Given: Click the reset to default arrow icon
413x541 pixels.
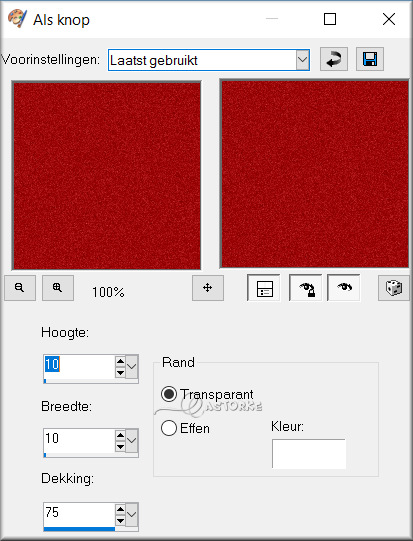Looking at the screenshot, I should 334,59.
